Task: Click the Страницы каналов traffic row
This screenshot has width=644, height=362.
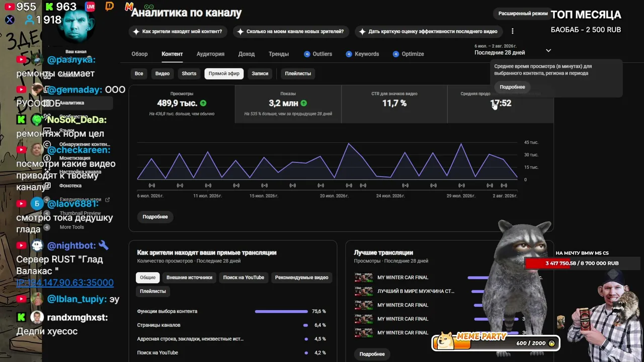Action: click(x=231, y=325)
